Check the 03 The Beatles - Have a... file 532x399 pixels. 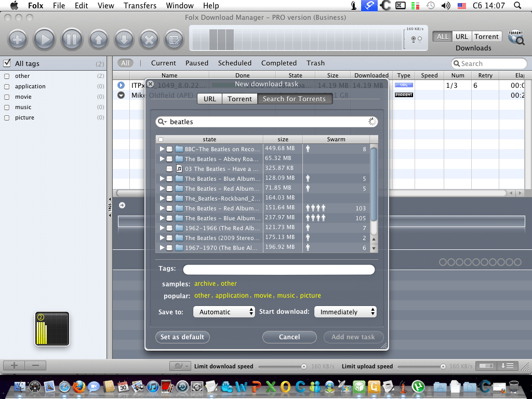click(169, 169)
